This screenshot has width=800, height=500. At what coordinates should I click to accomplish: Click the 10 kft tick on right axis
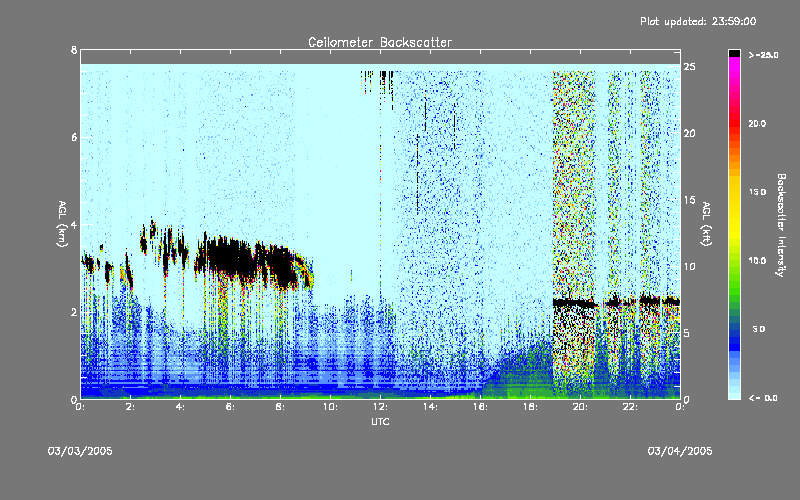[x=689, y=266]
